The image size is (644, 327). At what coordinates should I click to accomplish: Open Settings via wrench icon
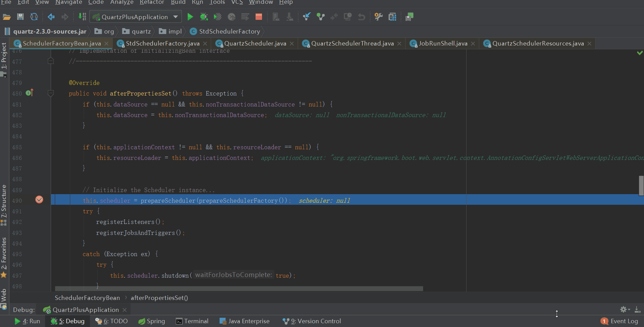click(379, 17)
